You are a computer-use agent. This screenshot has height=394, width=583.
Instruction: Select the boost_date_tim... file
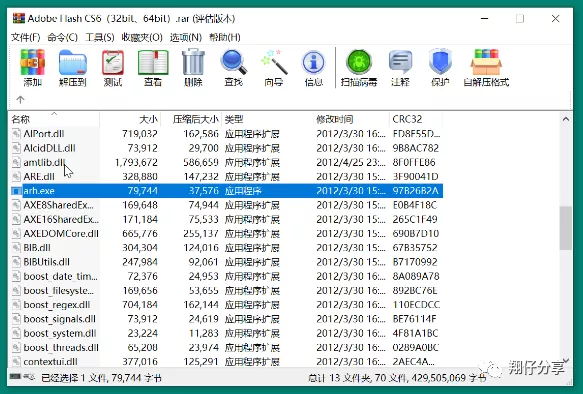coord(61,276)
